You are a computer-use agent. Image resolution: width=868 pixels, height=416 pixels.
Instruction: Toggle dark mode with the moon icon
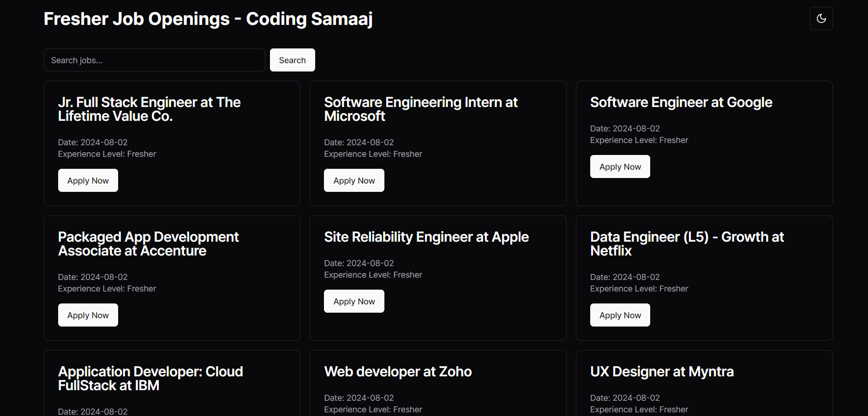click(821, 18)
